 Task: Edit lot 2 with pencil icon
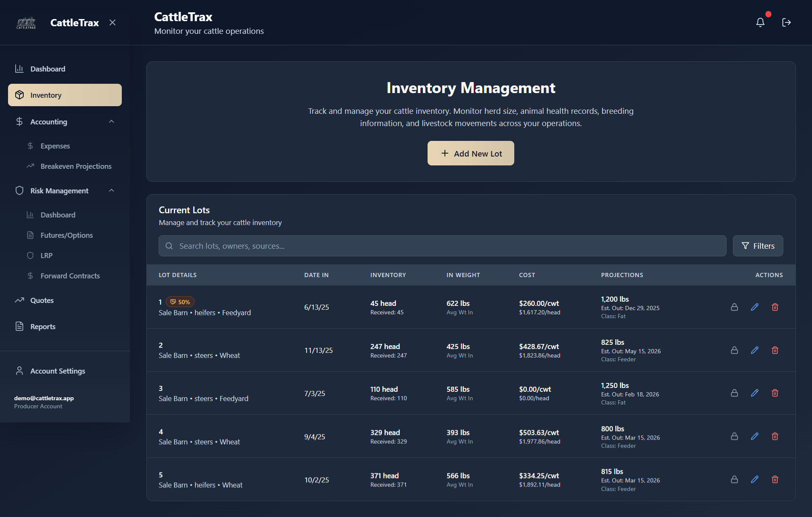(x=754, y=350)
